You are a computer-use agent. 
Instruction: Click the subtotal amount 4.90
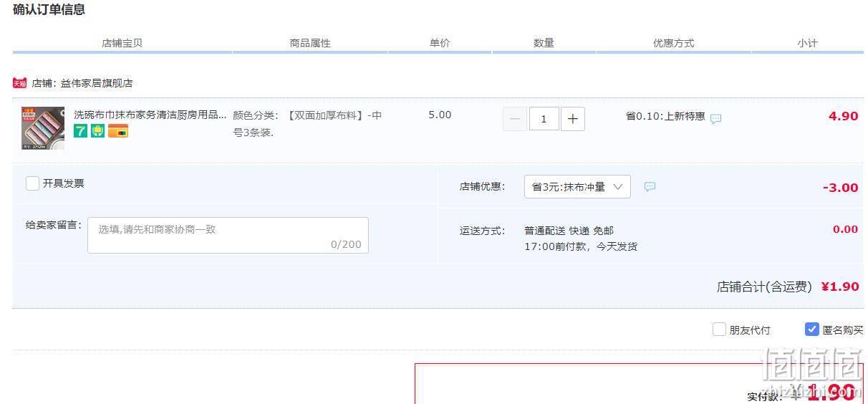point(843,116)
